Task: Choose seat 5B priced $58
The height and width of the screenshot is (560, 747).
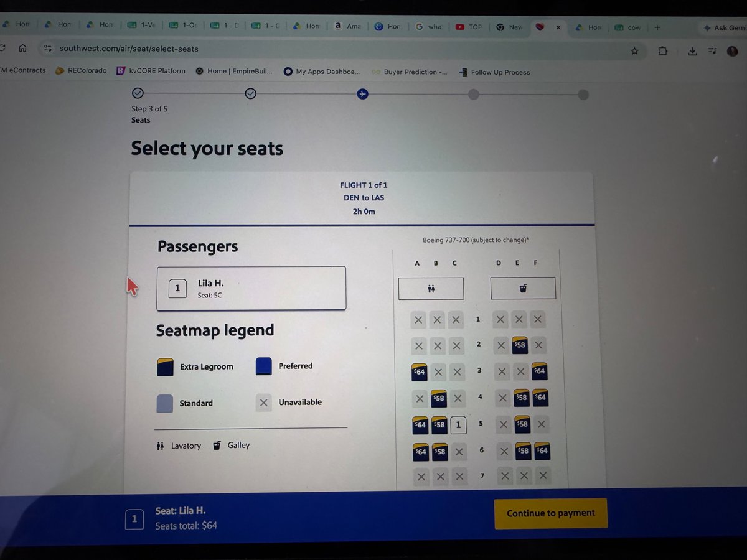Action: [x=439, y=425]
